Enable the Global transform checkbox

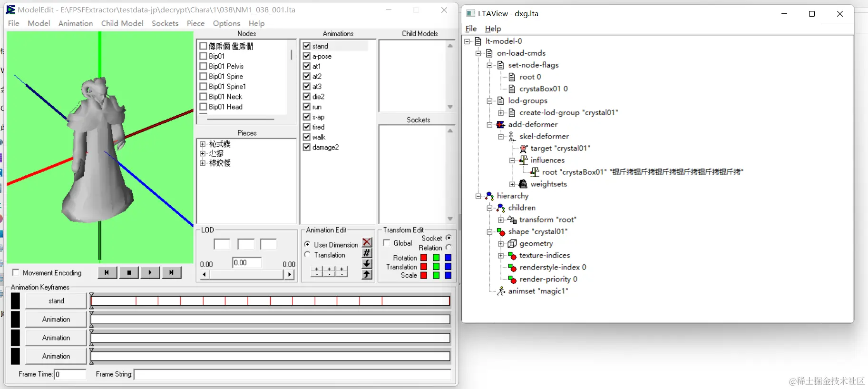click(387, 243)
